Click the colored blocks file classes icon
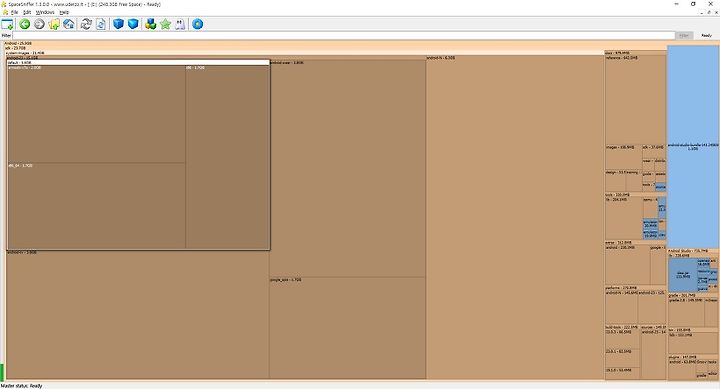Image resolution: width=720 pixels, height=389 pixels. coord(151,24)
